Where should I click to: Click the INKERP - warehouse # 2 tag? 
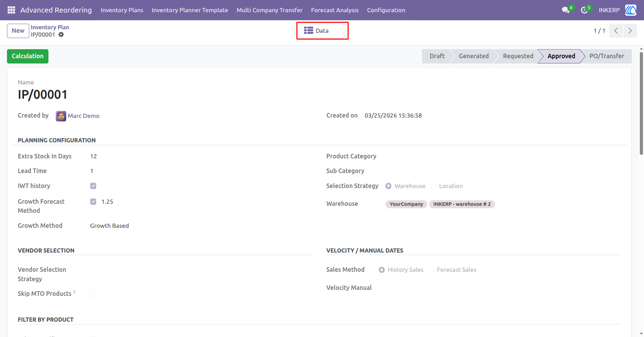(462, 204)
